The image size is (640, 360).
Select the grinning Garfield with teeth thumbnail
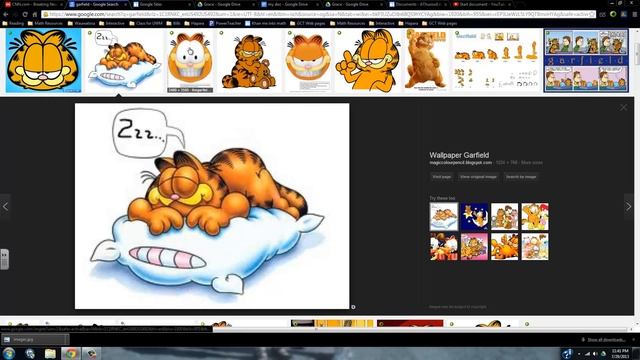click(x=190, y=60)
